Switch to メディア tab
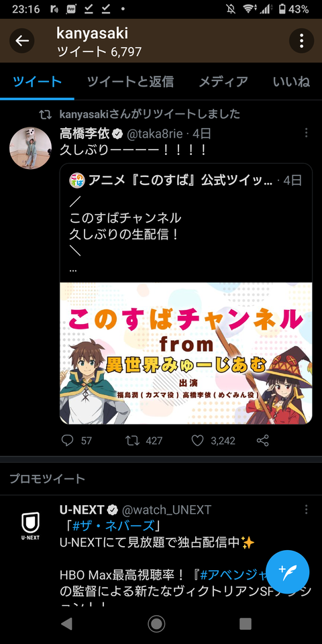322x644 pixels. coord(223,82)
